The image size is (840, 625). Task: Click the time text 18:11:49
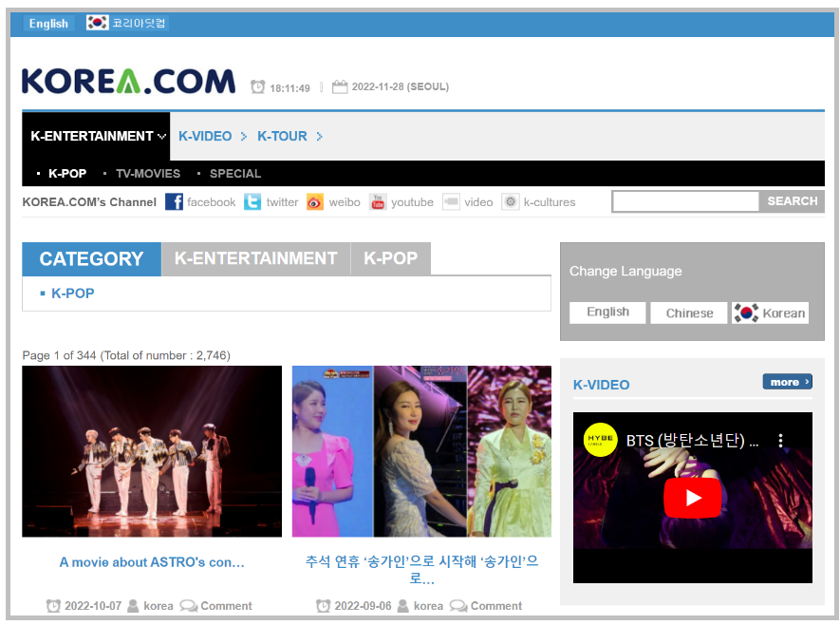(x=289, y=88)
